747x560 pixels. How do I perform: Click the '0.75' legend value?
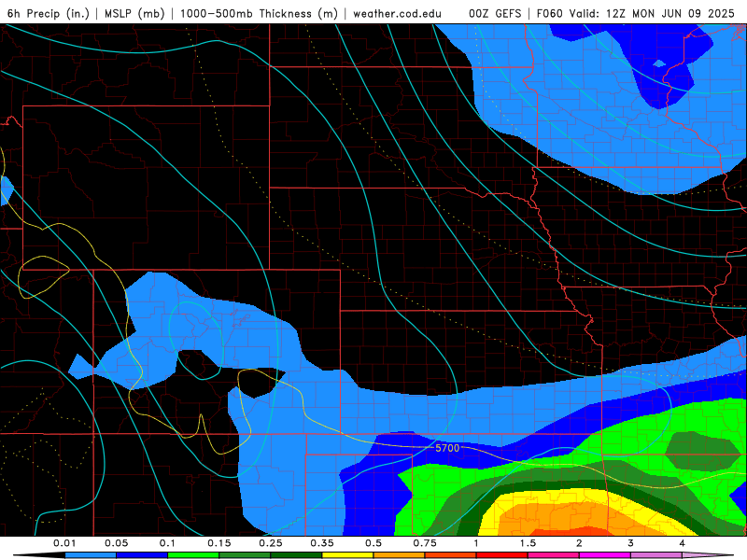pyautogui.click(x=425, y=543)
